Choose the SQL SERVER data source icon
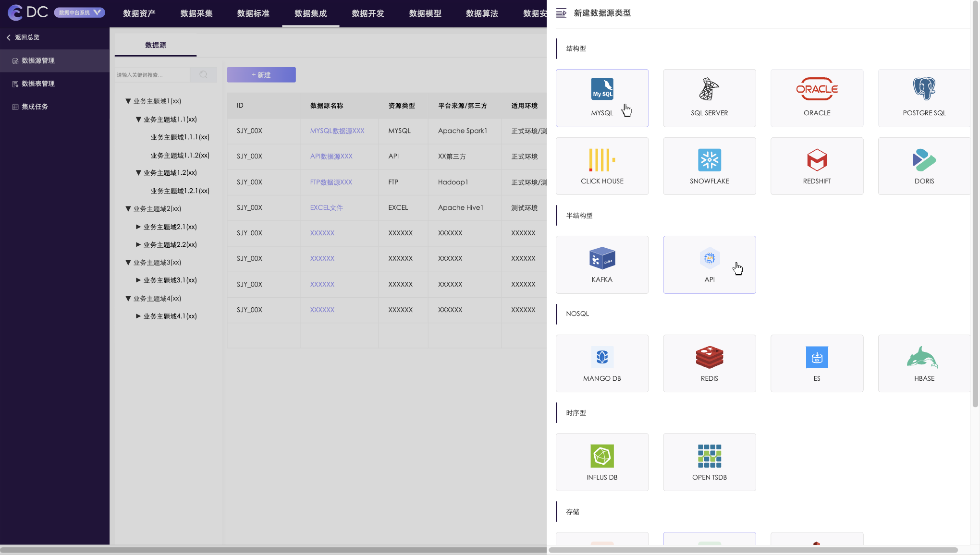 (709, 89)
